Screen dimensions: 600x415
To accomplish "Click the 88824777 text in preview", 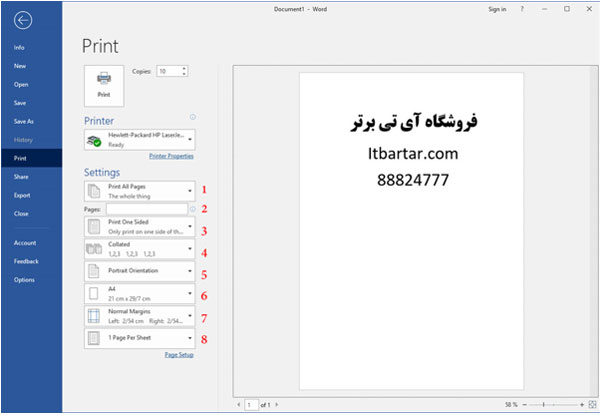I will point(413,180).
